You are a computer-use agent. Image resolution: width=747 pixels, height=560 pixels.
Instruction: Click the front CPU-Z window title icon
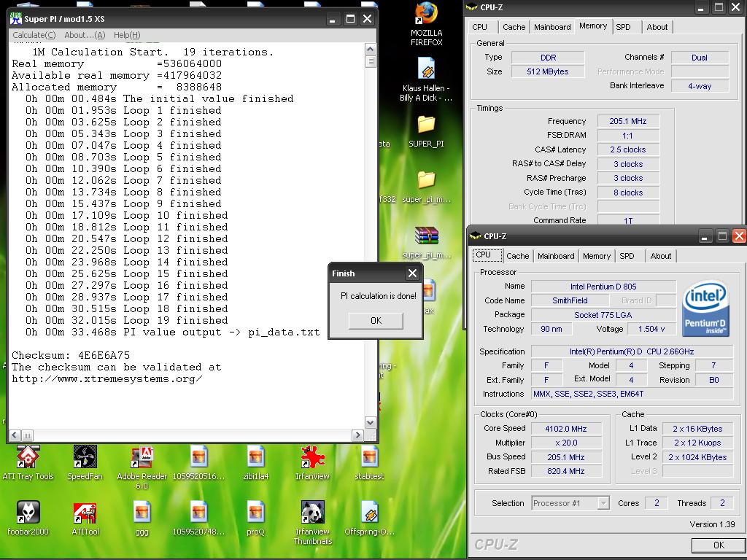point(476,236)
